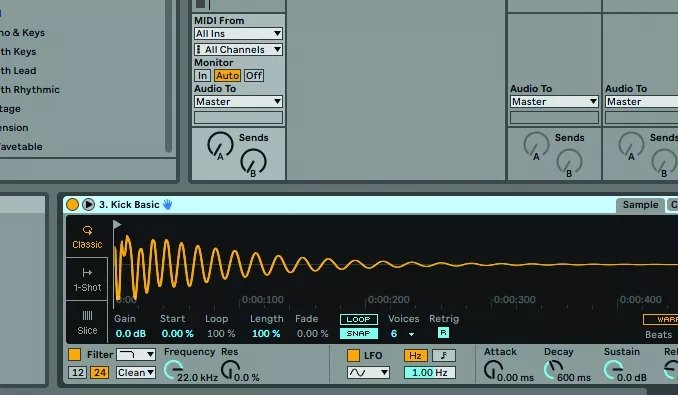Open the rightmost track's Audio To Master dropdown
This screenshot has width=678, height=395.
[642, 102]
